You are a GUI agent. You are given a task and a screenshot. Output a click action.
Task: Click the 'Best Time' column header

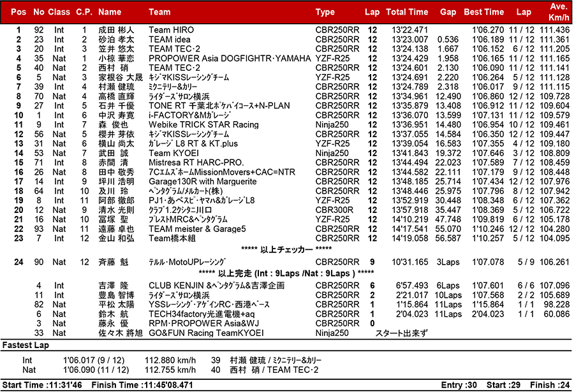tap(484, 12)
